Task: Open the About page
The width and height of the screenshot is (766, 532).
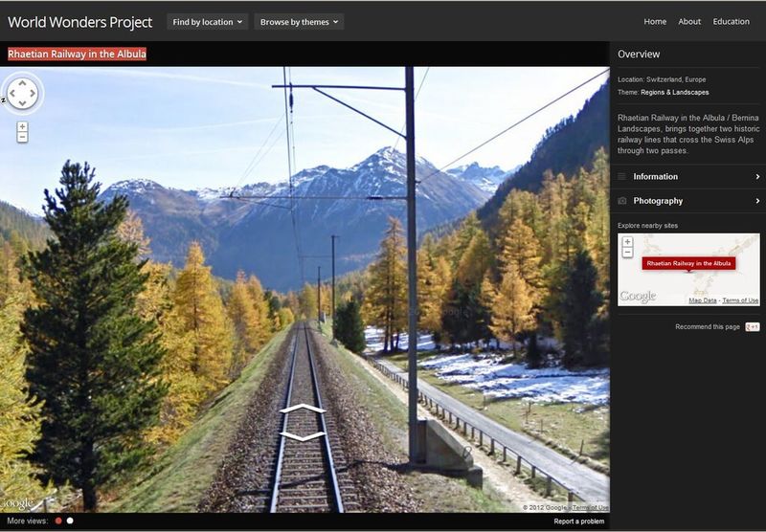Action: click(689, 21)
